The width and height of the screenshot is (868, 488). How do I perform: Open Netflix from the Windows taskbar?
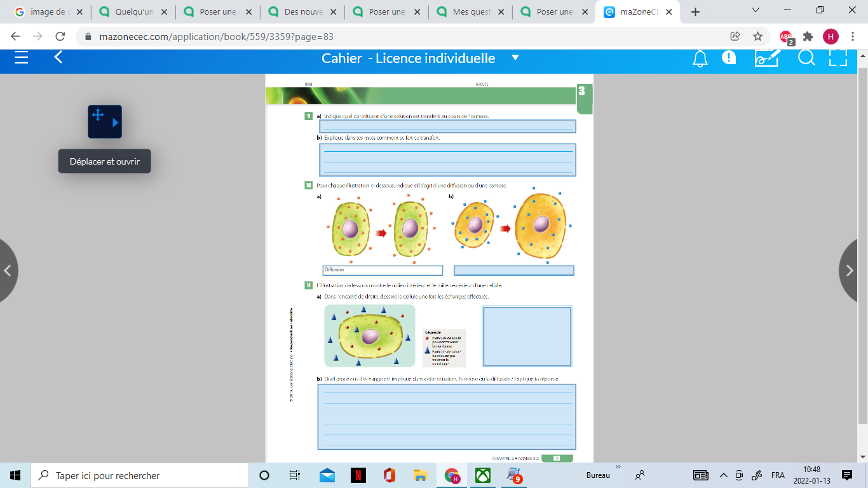(358, 475)
